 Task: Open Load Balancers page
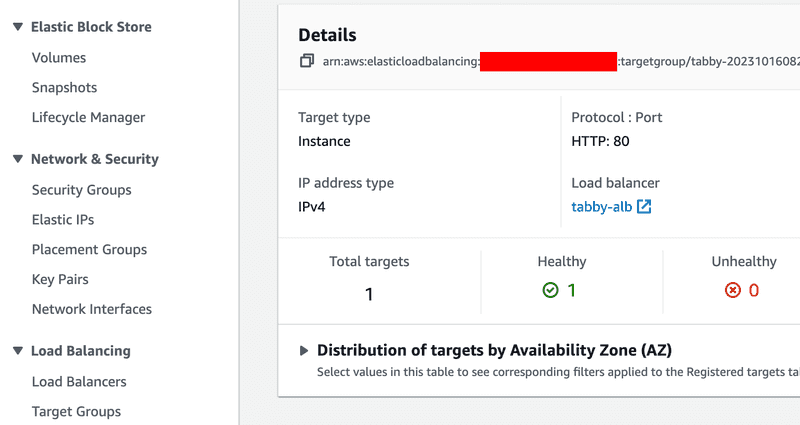(x=79, y=382)
